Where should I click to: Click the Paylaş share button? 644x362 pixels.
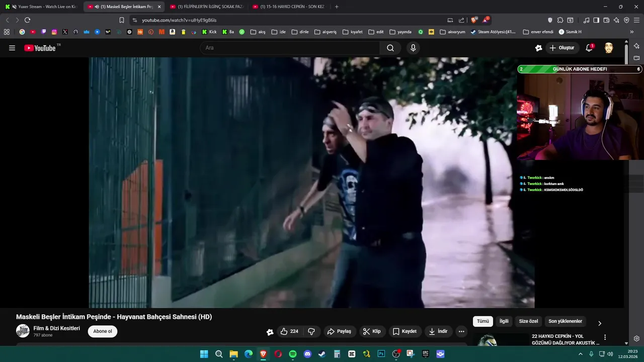[339, 331]
